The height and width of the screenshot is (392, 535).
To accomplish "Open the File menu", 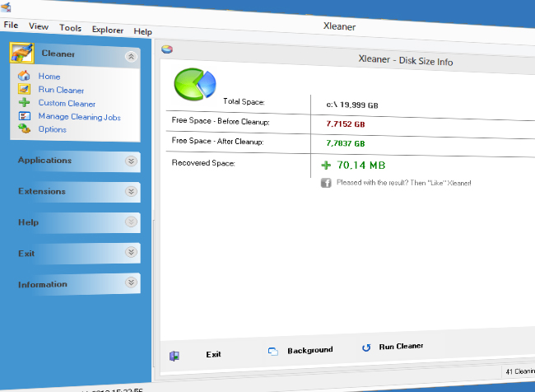I will pyautogui.click(x=11, y=26).
